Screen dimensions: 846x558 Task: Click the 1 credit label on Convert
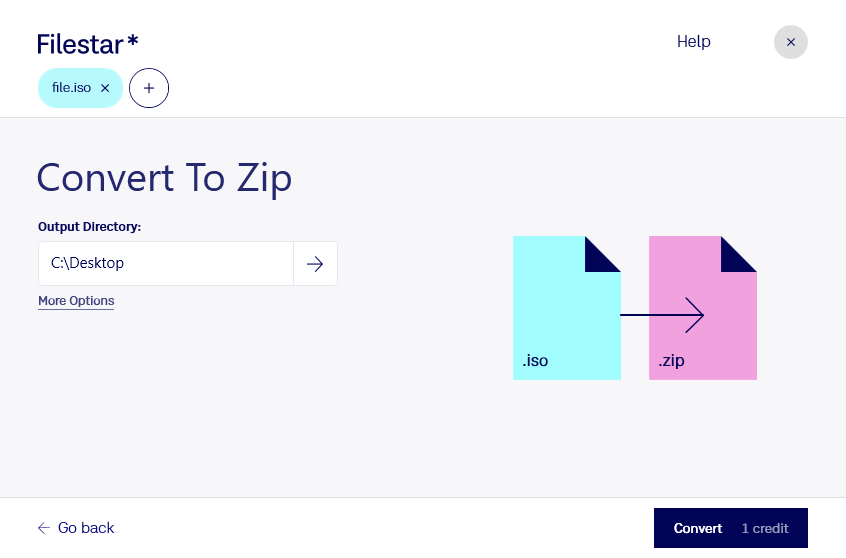765,528
